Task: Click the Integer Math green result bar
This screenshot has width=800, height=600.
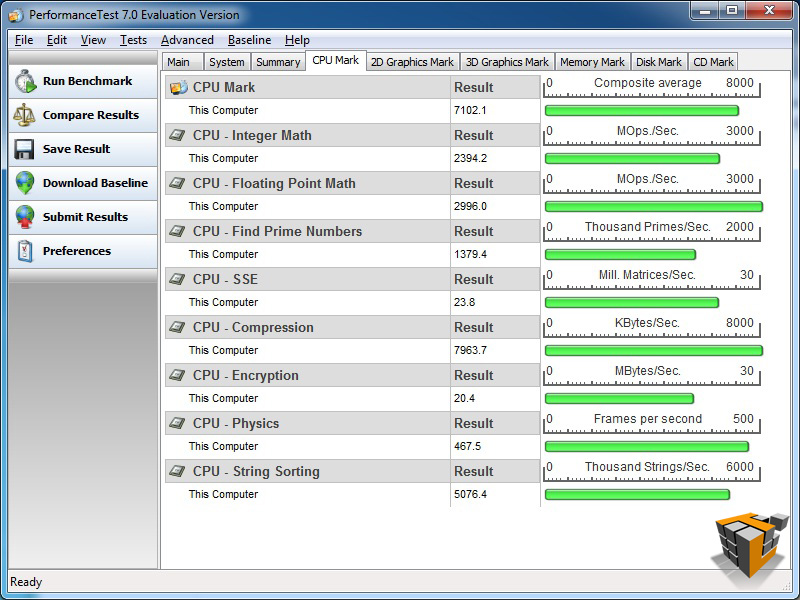Action: coord(632,159)
